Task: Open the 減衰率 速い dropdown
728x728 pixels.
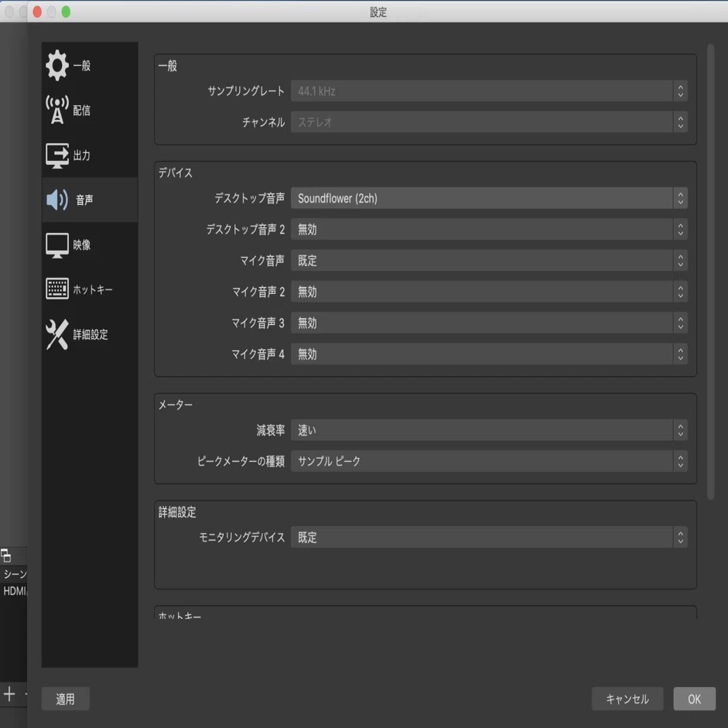Action: pos(489,430)
